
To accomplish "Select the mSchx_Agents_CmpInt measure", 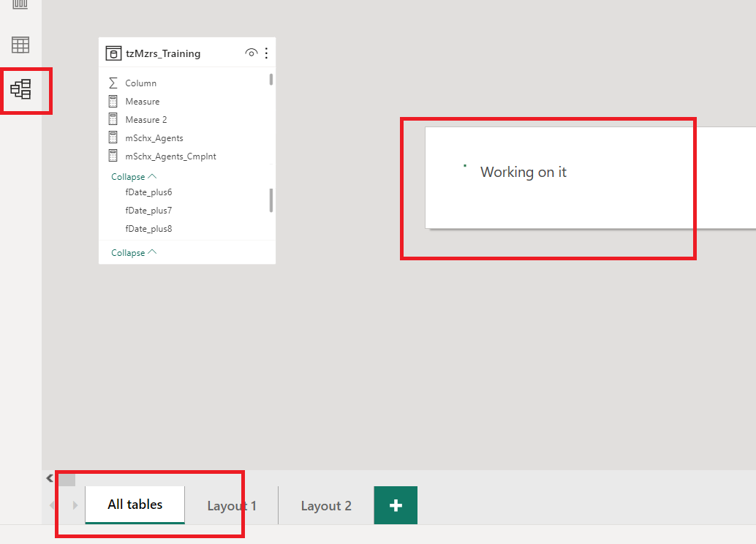I will [170, 156].
